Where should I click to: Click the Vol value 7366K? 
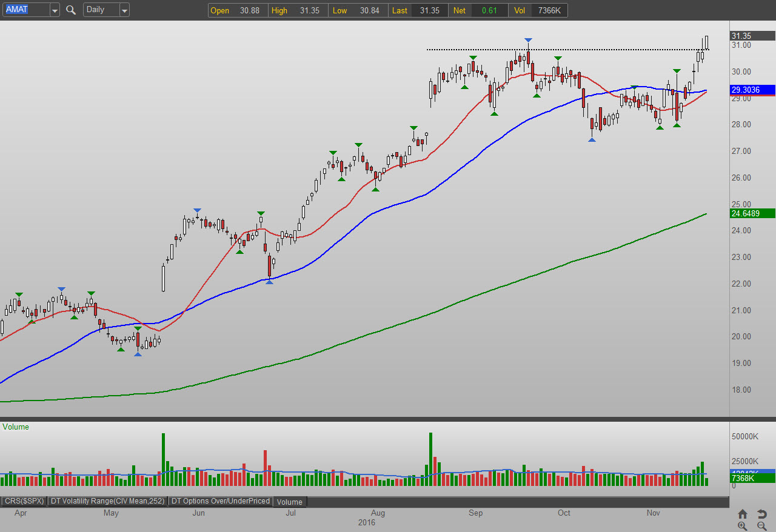click(x=549, y=10)
